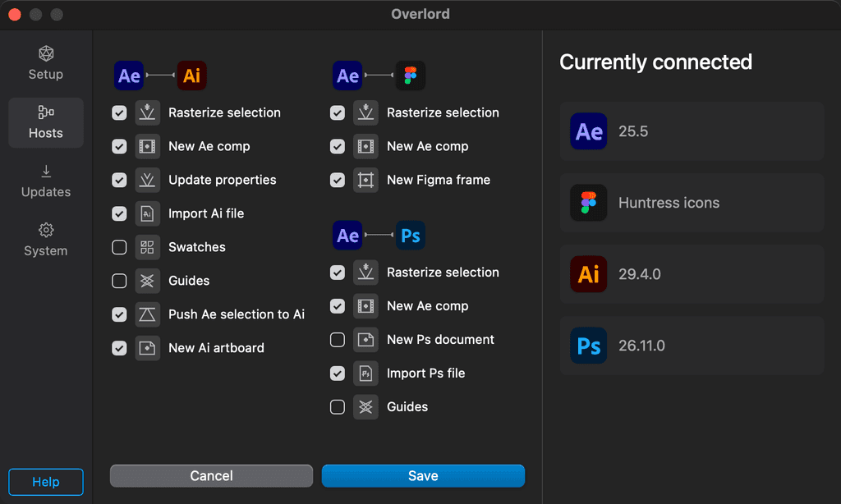Click the Import Ps file icon
The height and width of the screenshot is (504, 841).
pyautogui.click(x=366, y=373)
